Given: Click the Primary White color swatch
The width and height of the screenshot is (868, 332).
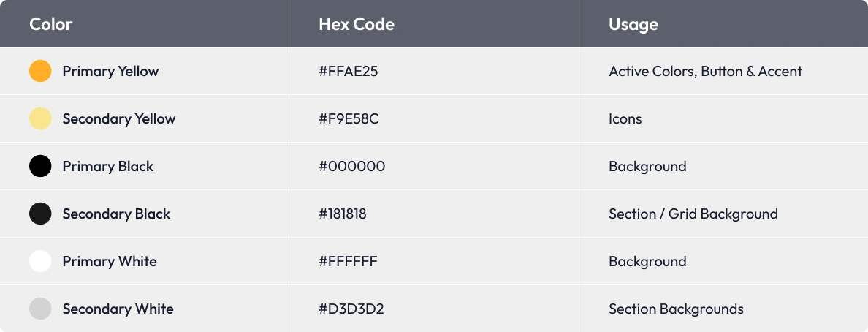Looking at the screenshot, I should point(40,261).
